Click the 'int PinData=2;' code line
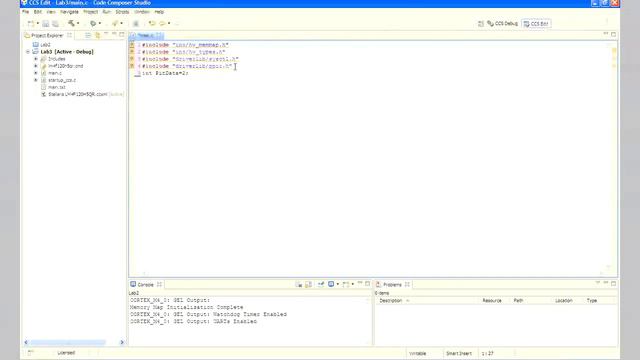 click(165, 73)
